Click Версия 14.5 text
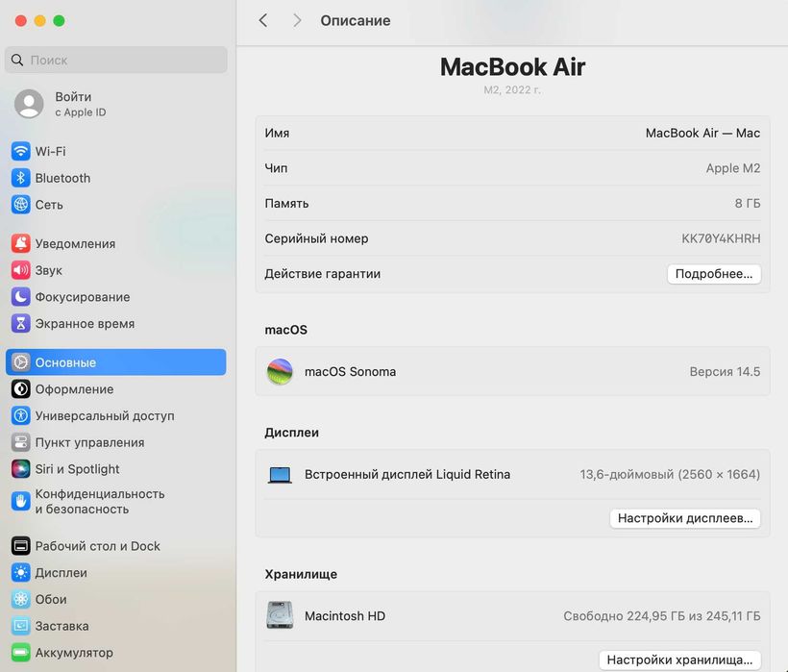Screen dimensions: 788x672 pos(725,372)
